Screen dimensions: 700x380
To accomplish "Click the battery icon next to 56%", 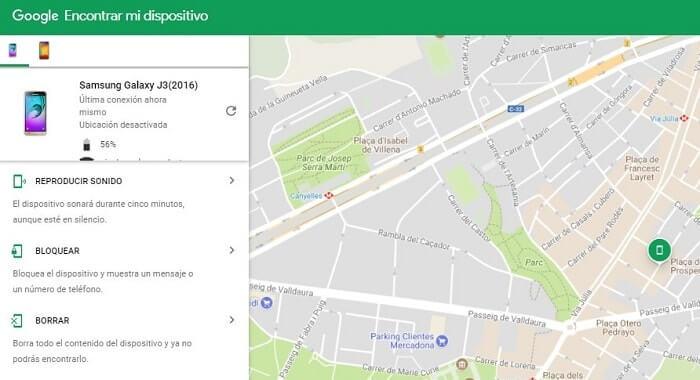I will click(x=87, y=144).
